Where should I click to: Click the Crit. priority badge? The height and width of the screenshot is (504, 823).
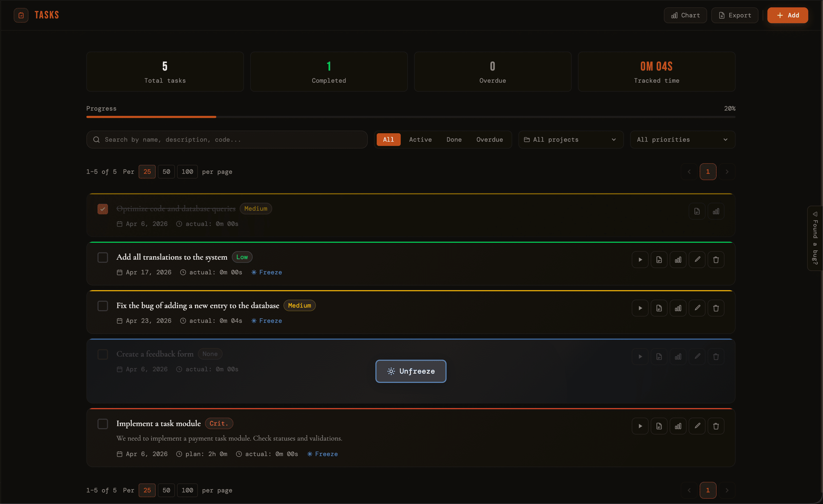coord(219,424)
